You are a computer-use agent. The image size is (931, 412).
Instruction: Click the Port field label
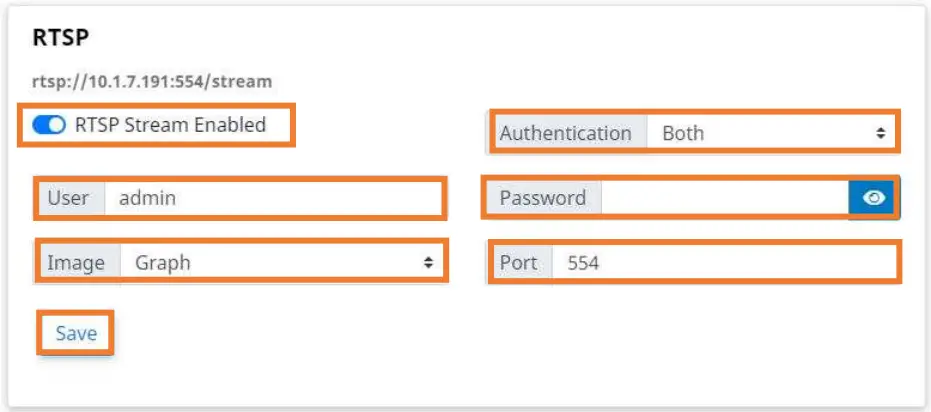tap(518, 264)
